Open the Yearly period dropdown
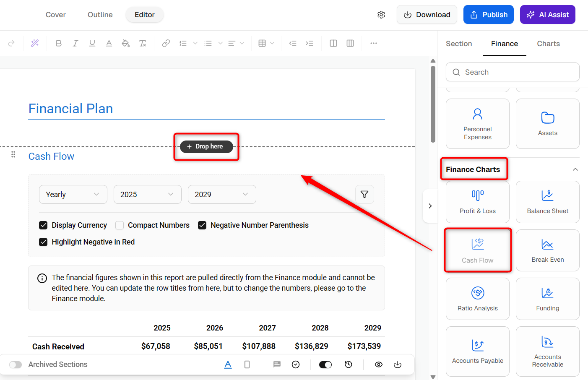The height and width of the screenshot is (380, 588). point(73,195)
